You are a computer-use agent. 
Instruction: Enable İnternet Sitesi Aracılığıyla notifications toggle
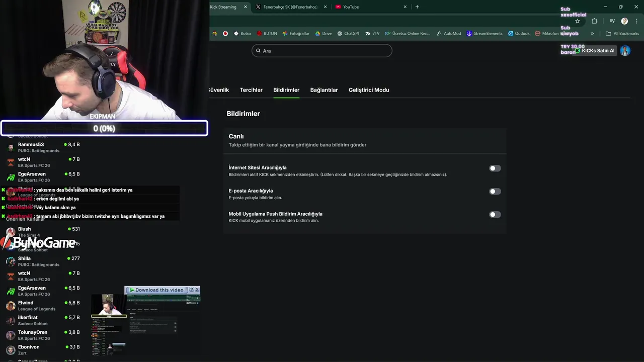[495, 168]
